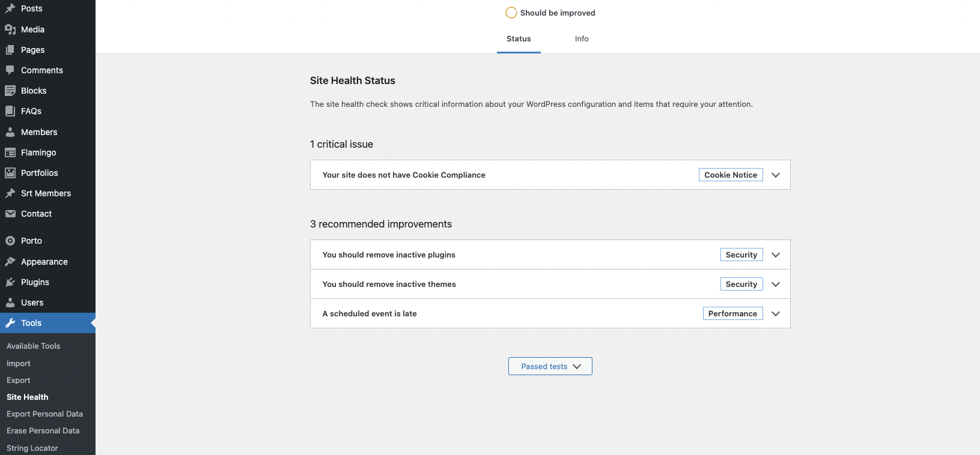Click the Appearance brush icon
This screenshot has height=455, width=980.
coord(10,262)
